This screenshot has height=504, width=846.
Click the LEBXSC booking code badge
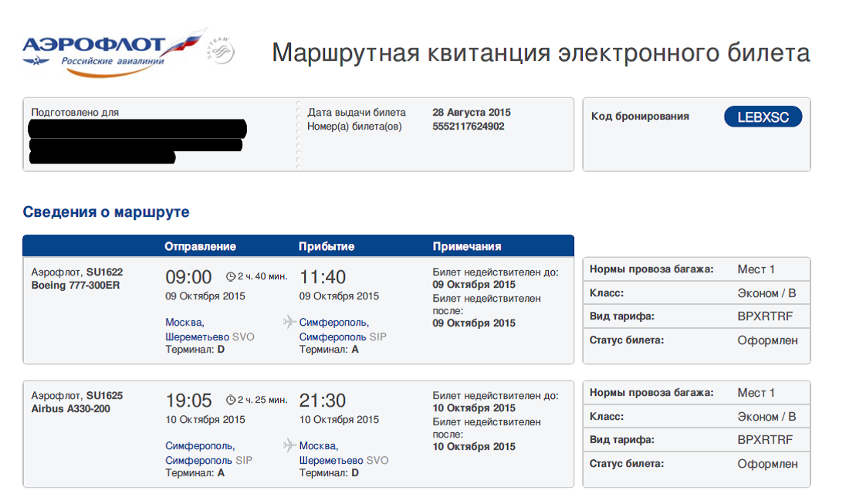tap(763, 117)
